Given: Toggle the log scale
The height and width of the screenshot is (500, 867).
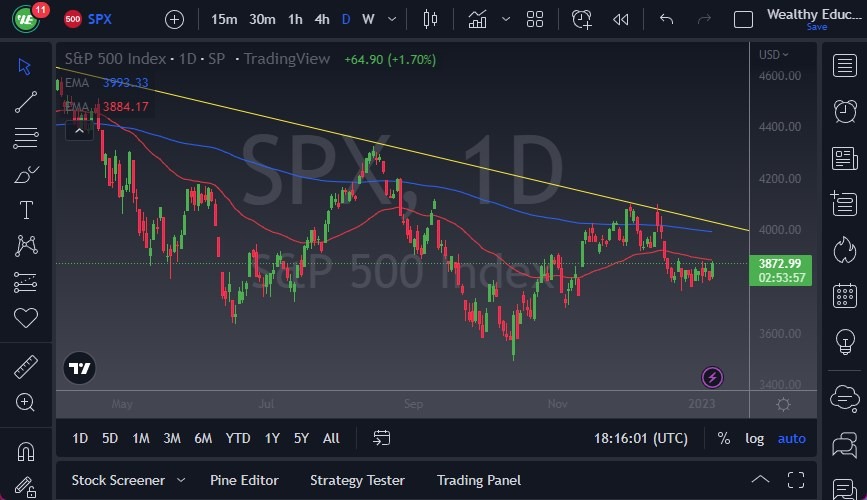Looking at the screenshot, I should [754, 438].
